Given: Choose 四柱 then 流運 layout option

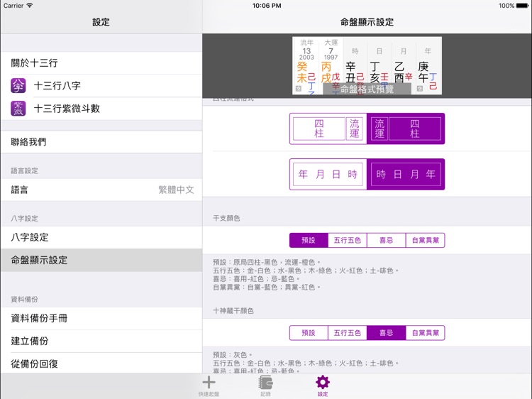Looking at the screenshot, I should (328, 129).
